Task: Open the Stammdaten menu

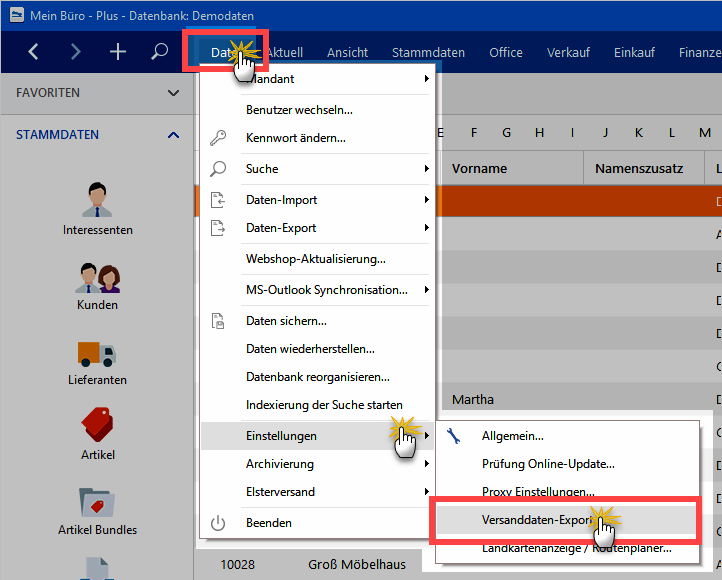Action: [428, 52]
